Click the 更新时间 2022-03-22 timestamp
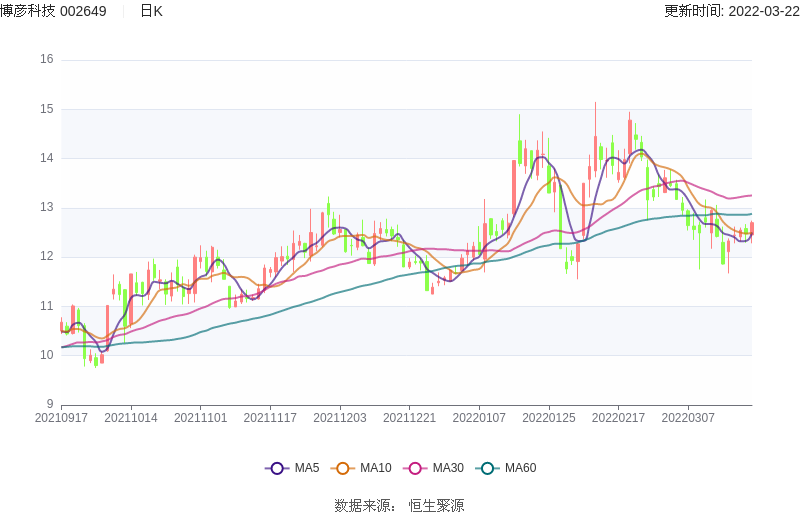 tap(731, 11)
